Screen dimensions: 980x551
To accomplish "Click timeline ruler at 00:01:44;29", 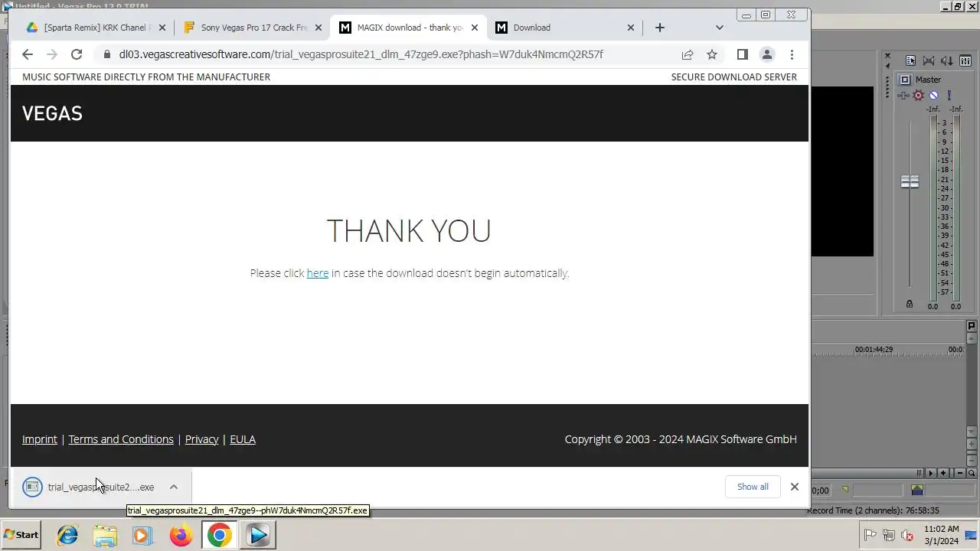I will 874,350.
